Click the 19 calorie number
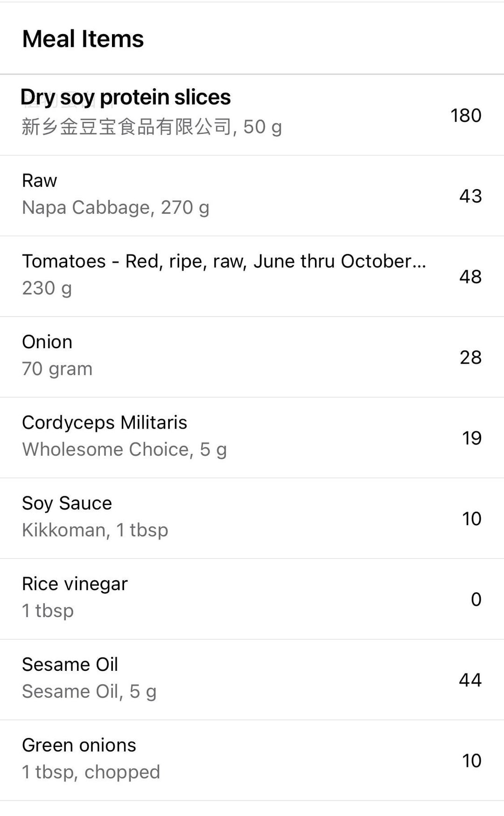 (x=471, y=438)
